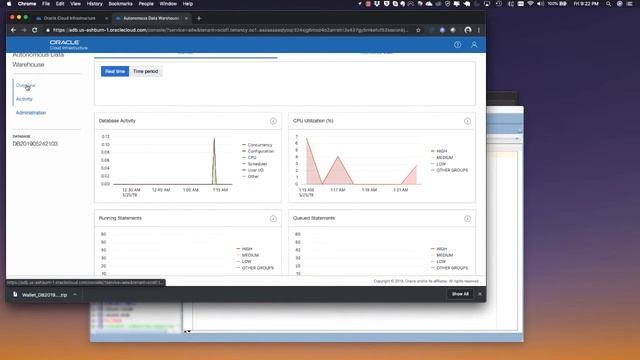This screenshot has width=640, height=360.
Task: Click the Database Activity chart spike
Action: [214, 160]
